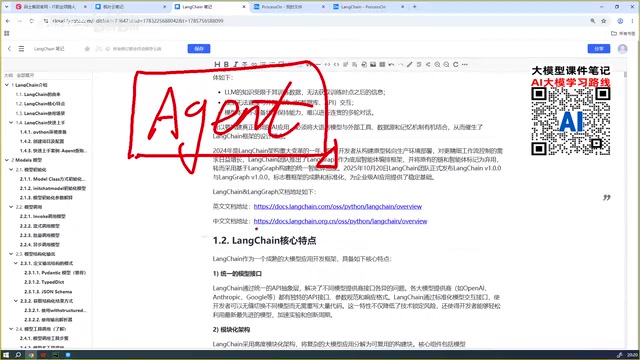Insert inline code with first <> icon

327,64
